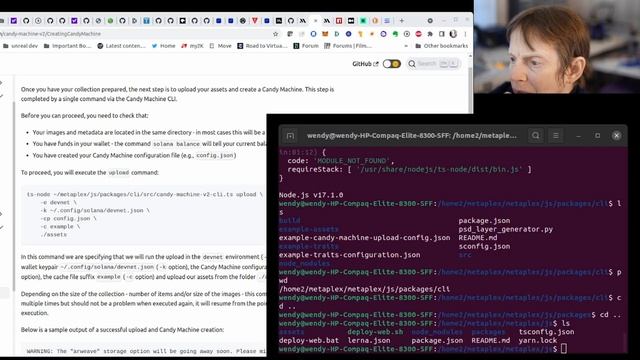Image resolution: width=640 pixels, height=360 pixels.
Task: Select the active browser tab
Action: click(315, 20)
